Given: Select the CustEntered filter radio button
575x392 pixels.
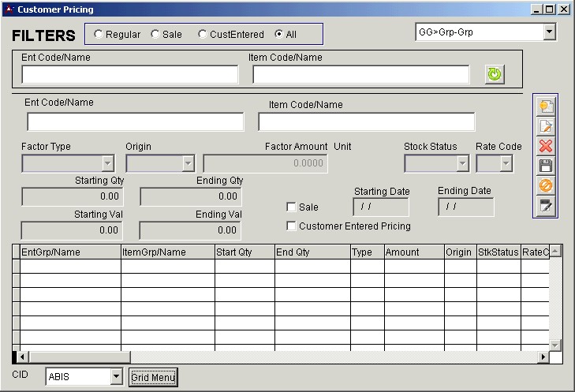Looking at the screenshot, I should coord(203,34).
